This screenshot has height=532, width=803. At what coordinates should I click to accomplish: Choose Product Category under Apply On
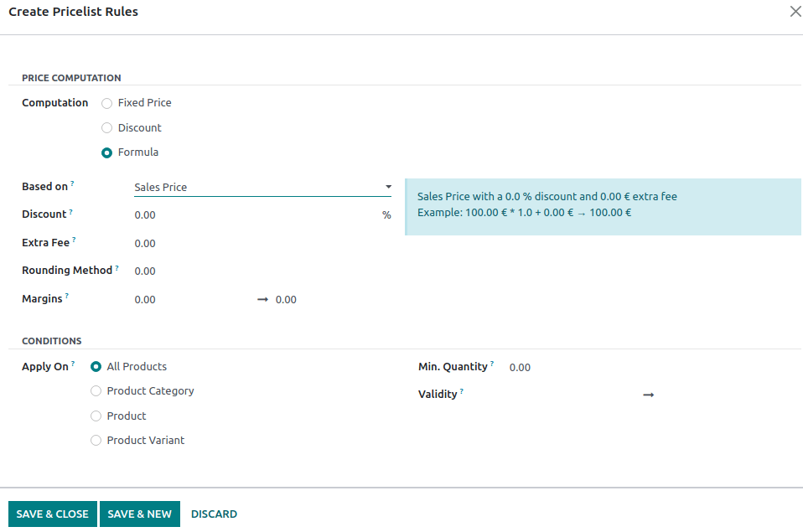[x=96, y=390]
